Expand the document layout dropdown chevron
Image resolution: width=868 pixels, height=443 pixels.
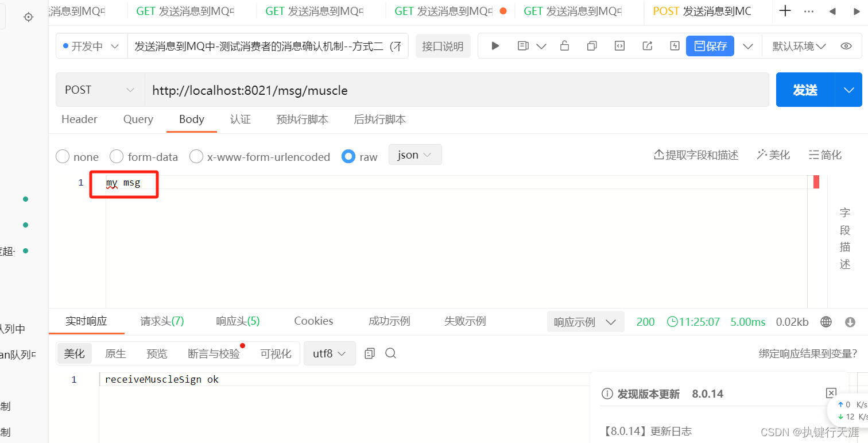coord(541,46)
